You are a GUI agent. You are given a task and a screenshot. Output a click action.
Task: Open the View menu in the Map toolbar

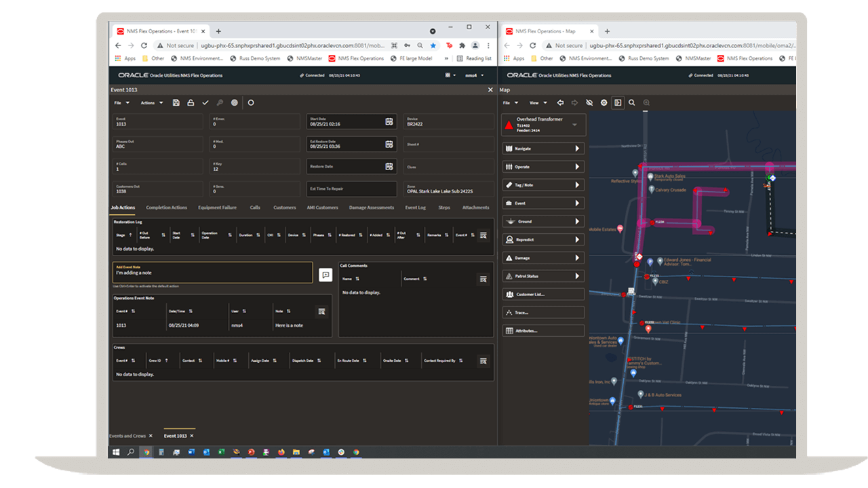click(x=538, y=103)
